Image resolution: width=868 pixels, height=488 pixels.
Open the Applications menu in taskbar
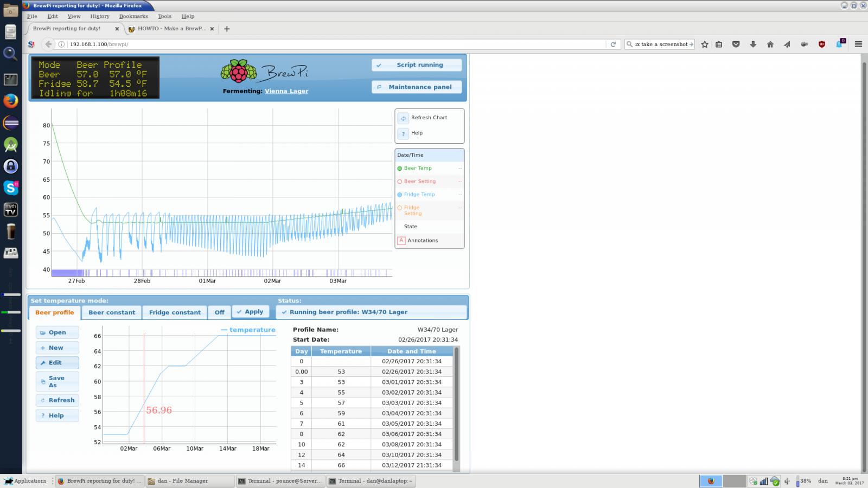25,481
